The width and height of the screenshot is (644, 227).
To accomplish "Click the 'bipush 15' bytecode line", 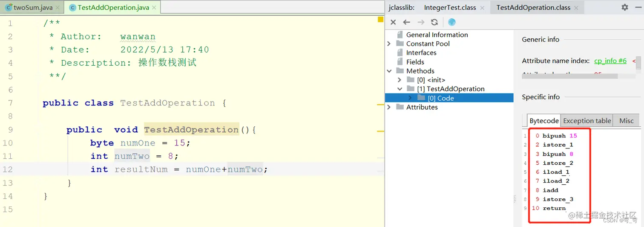I will [x=560, y=136].
